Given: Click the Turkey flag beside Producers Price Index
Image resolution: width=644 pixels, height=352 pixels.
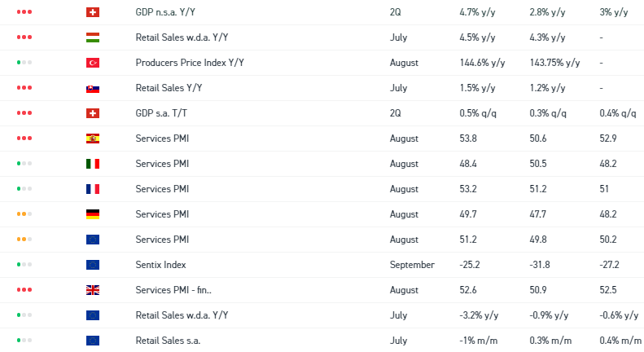Looking at the screenshot, I should 92,63.
